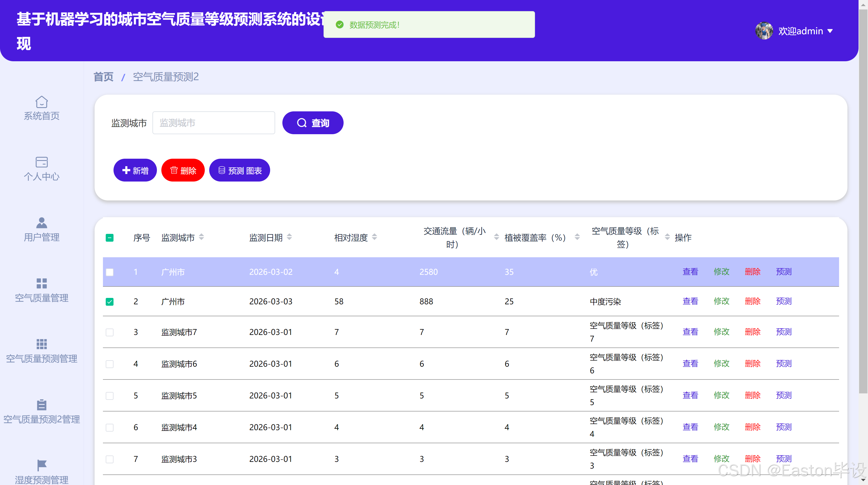
Task: Click the flag icon for 湿度预测管理
Action: pyautogui.click(x=41, y=466)
